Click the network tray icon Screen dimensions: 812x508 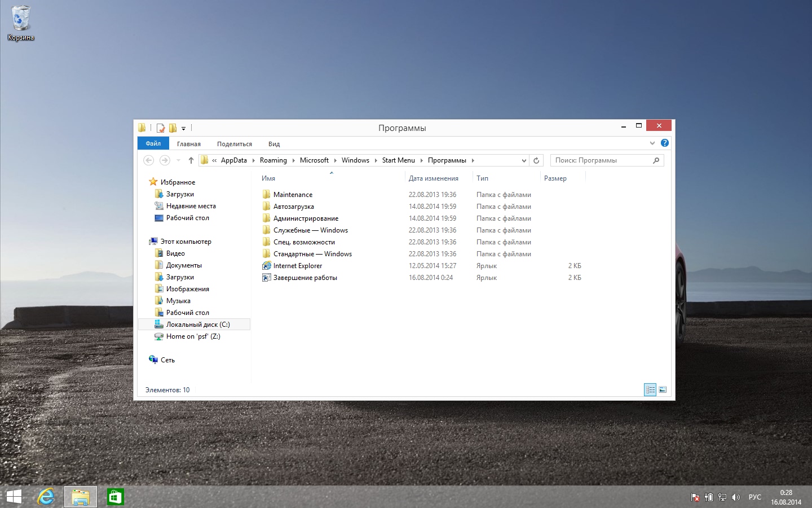click(x=722, y=497)
